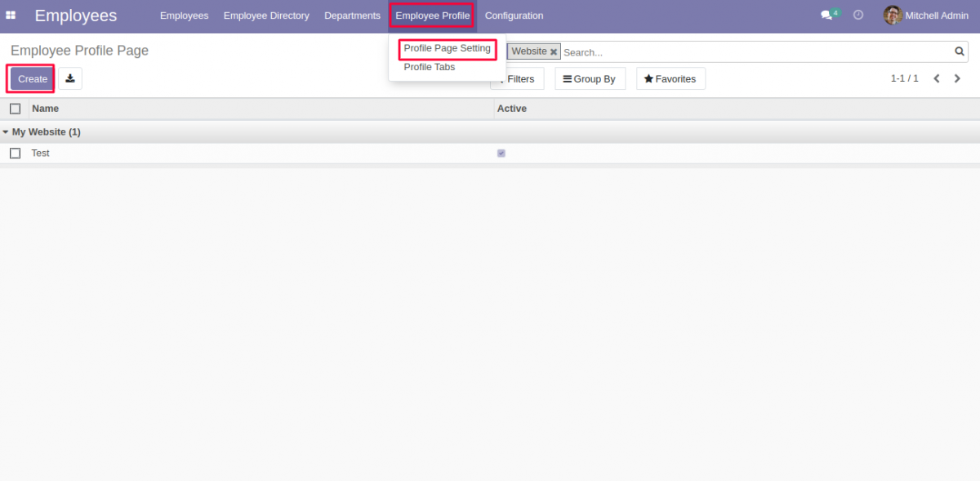Image resolution: width=980 pixels, height=481 pixels.
Task: Click the Create button
Action: 30,78
